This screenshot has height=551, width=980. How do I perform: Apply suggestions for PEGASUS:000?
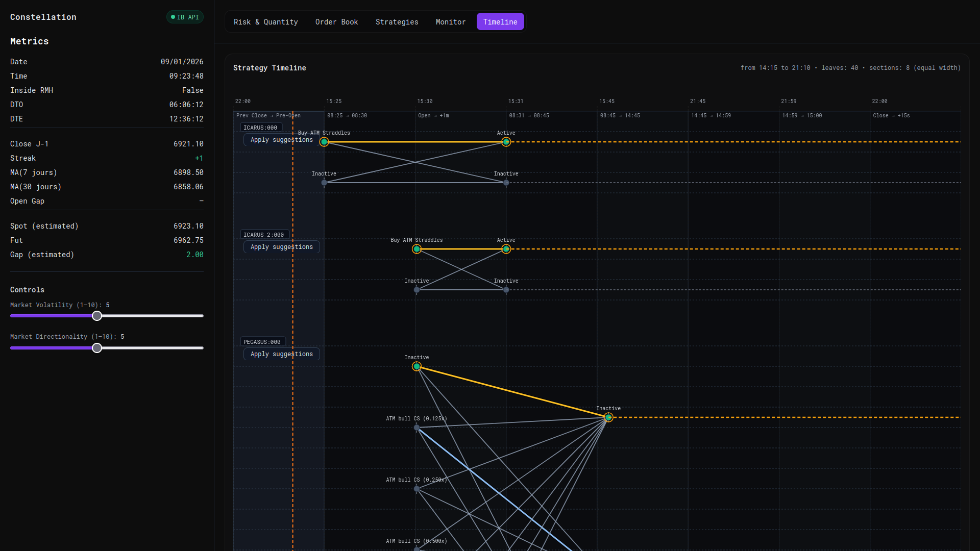[x=281, y=354]
